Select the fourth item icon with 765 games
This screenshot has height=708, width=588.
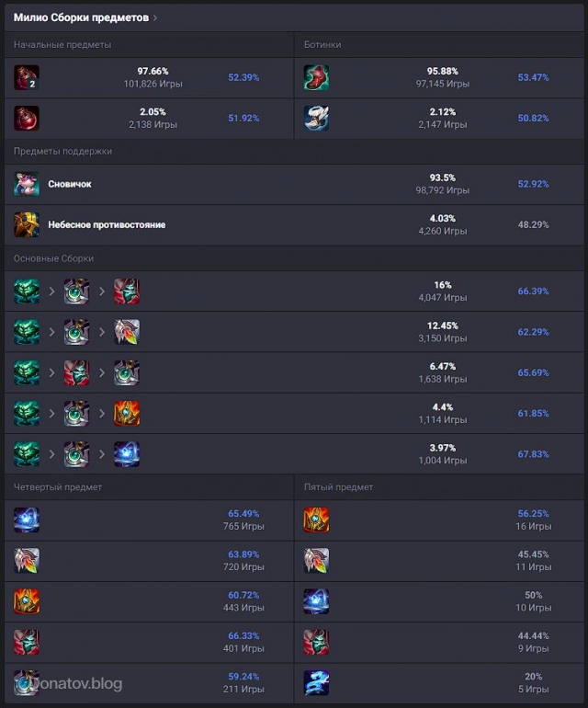(27, 520)
